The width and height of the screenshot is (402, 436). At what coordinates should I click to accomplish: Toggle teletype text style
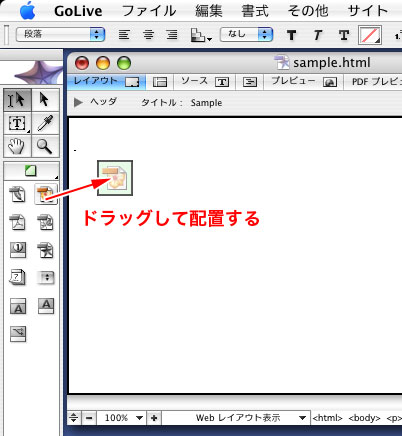point(344,35)
